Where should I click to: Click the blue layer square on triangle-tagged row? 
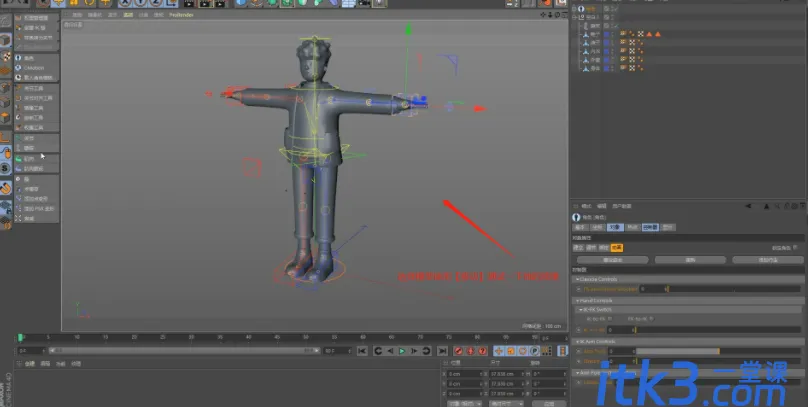607,34
